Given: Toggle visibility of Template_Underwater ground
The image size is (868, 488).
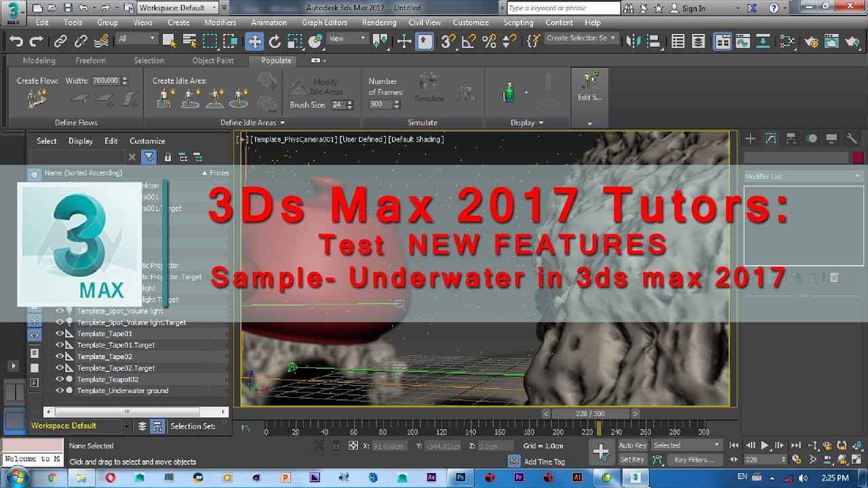Looking at the screenshot, I should (59, 391).
